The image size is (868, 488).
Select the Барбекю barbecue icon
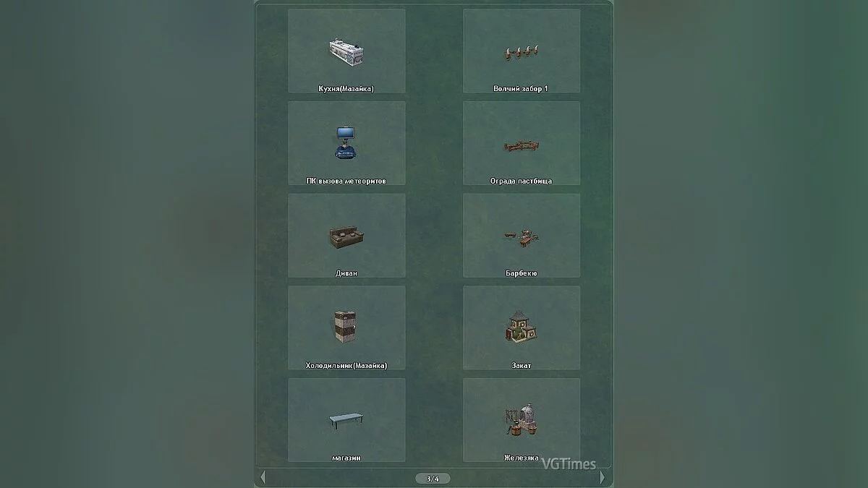(x=522, y=236)
